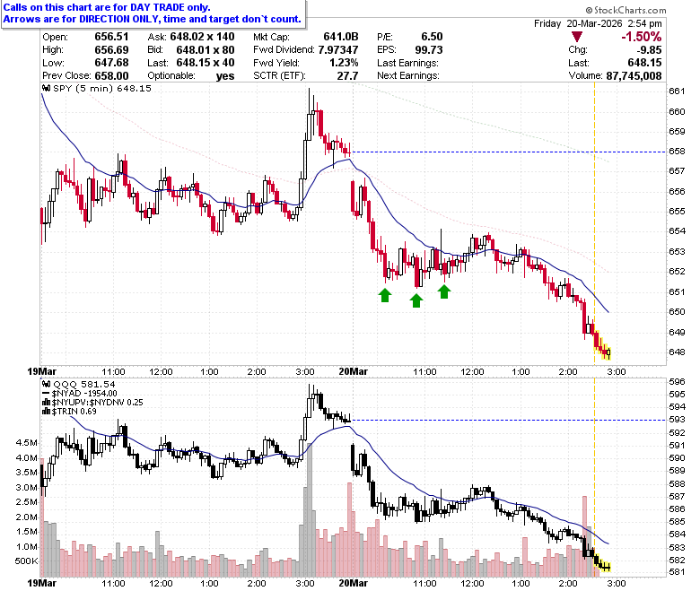Click the 20Mar label under SPY chart
This screenshot has height=591, width=700.
click(x=353, y=371)
